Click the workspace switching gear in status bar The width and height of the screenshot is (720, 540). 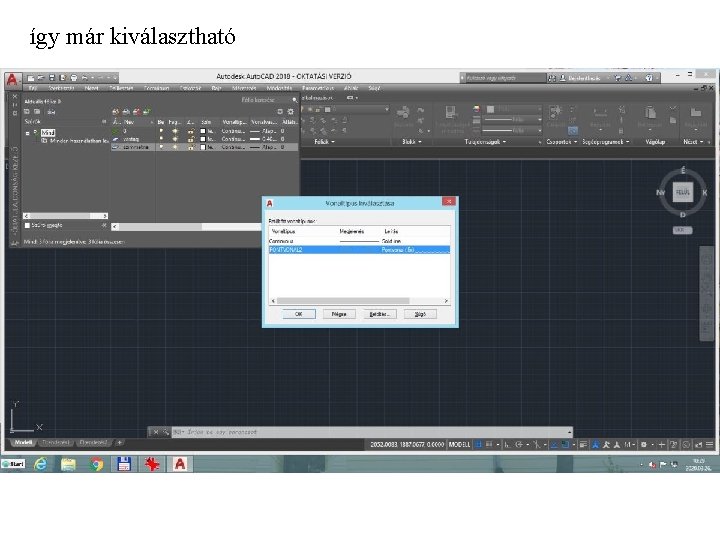coord(644,444)
